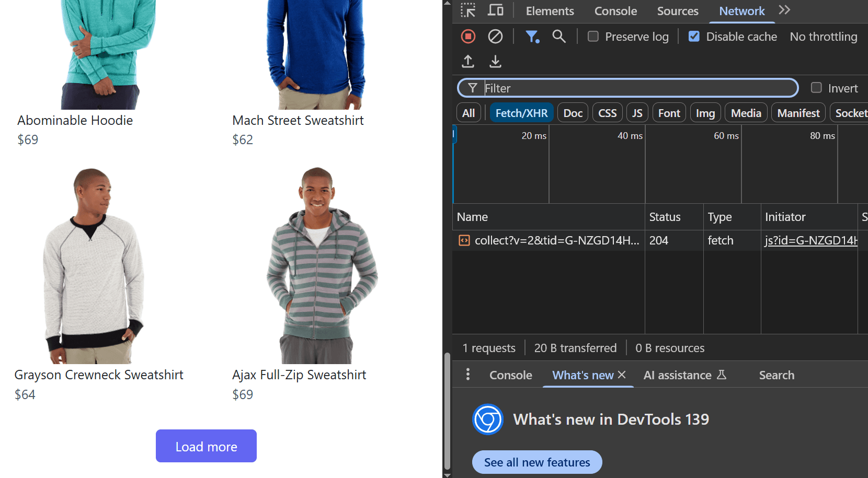Expand more DevTools tabs chevron
The width and height of the screenshot is (868, 478).
[784, 10]
